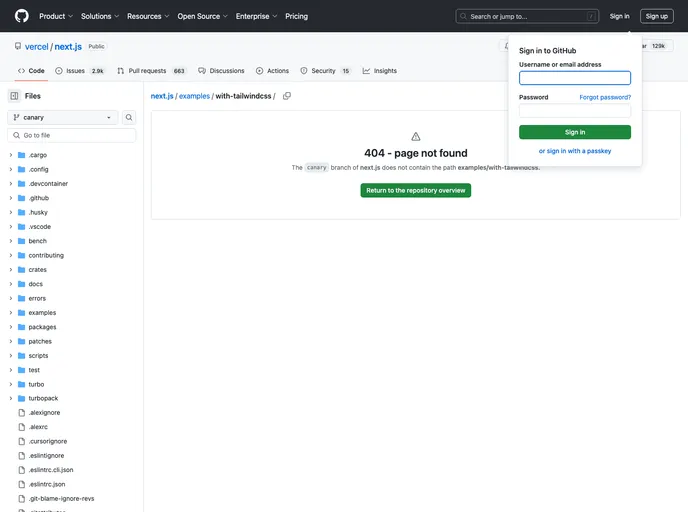This screenshot has height=512, width=688.
Task: Click the Forgot password? link
Action: coord(605,97)
